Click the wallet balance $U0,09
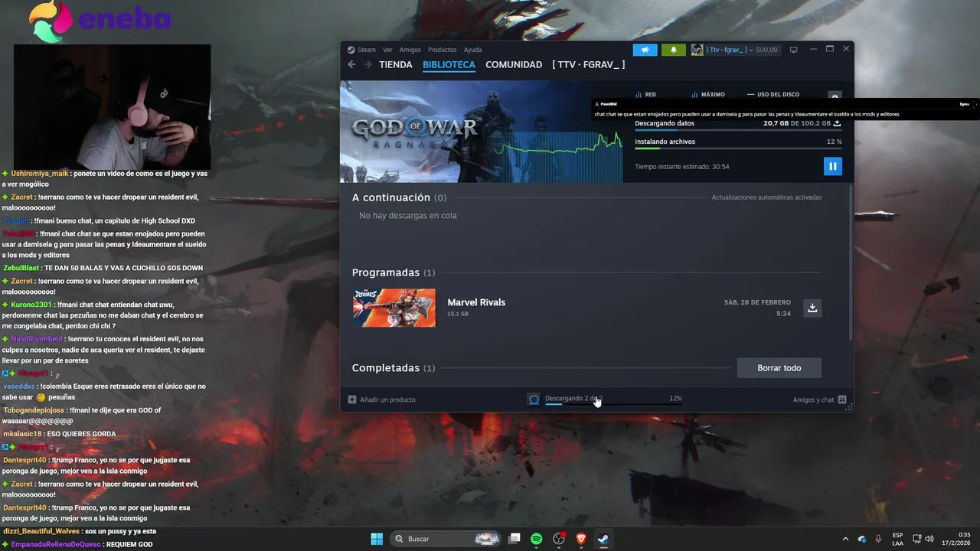Image resolution: width=980 pixels, height=551 pixels. click(x=766, y=50)
